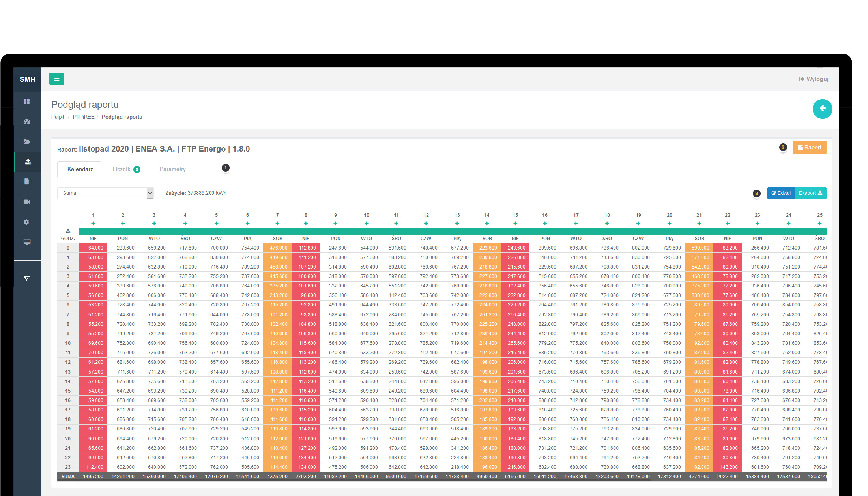Open the settings gear sidebar icon
The height and width of the screenshot is (496, 868).
[x=26, y=222]
